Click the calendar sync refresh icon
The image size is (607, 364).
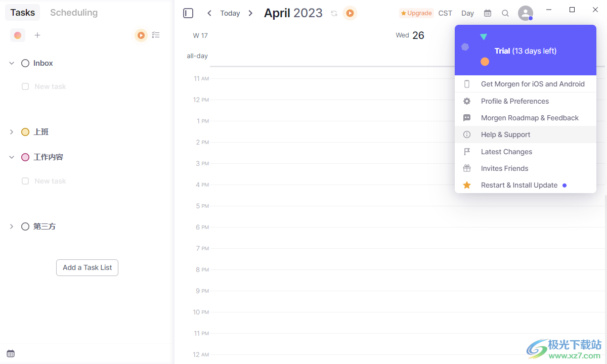(334, 13)
